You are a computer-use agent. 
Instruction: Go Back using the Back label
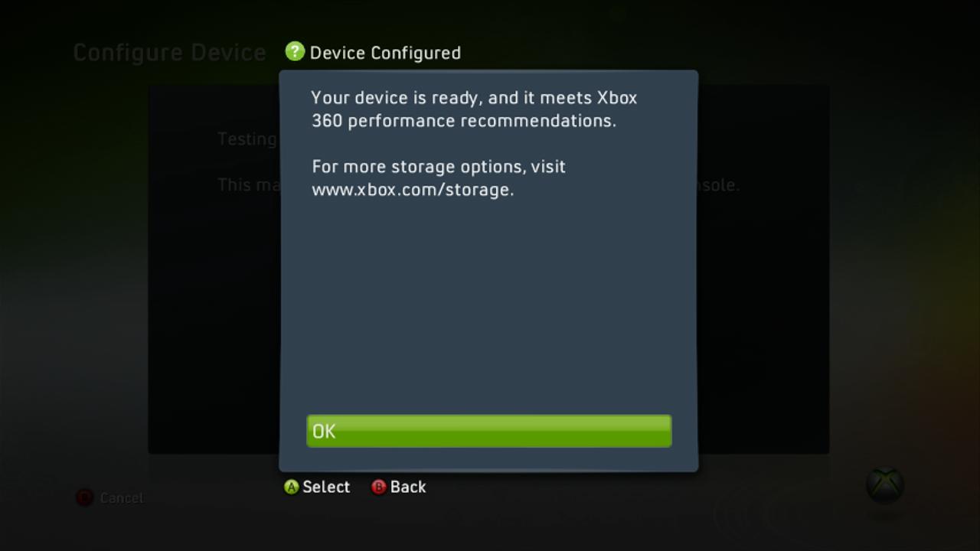[x=408, y=487]
